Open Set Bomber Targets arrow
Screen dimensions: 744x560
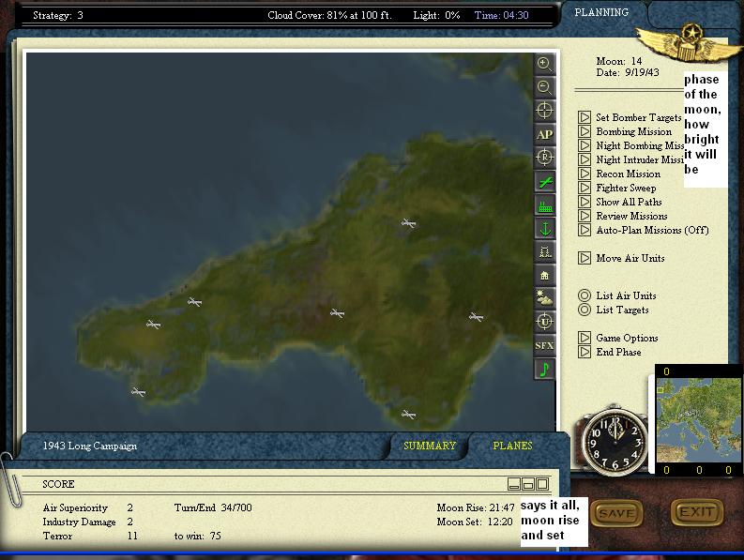point(585,117)
